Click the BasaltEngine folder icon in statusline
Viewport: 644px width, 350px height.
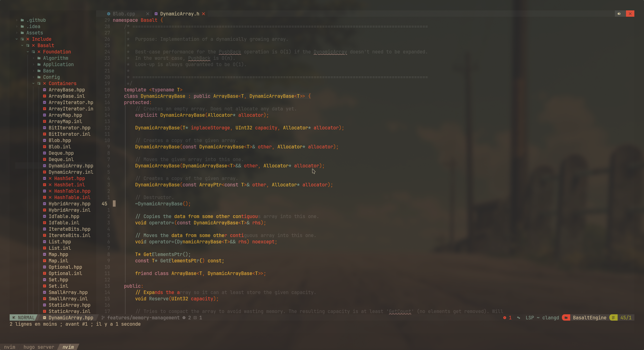pos(566,318)
